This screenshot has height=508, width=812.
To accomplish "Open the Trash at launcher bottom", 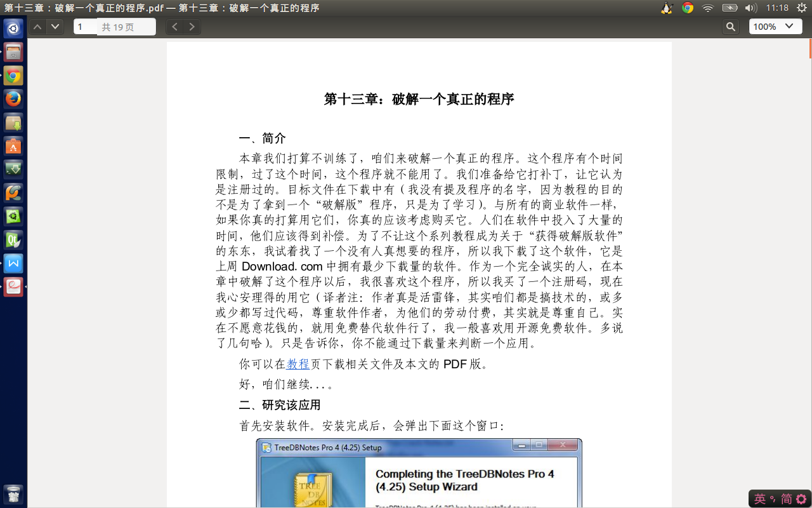I will (x=13, y=495).
